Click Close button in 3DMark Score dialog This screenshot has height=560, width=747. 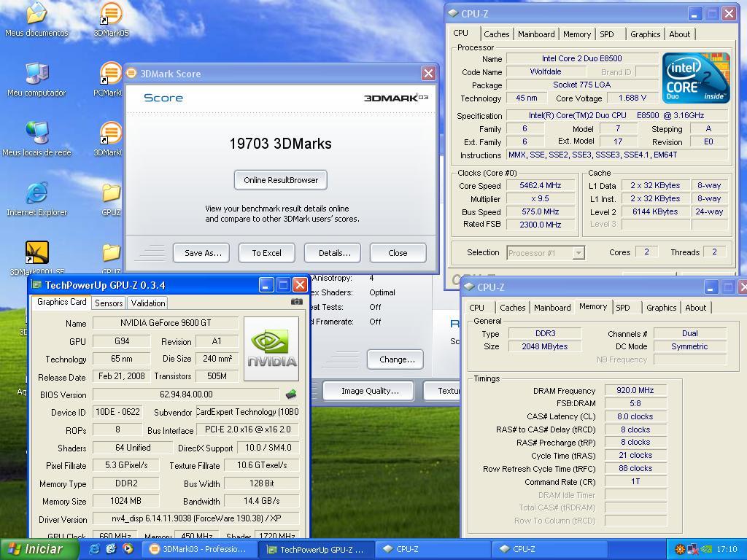click(398, 253)
